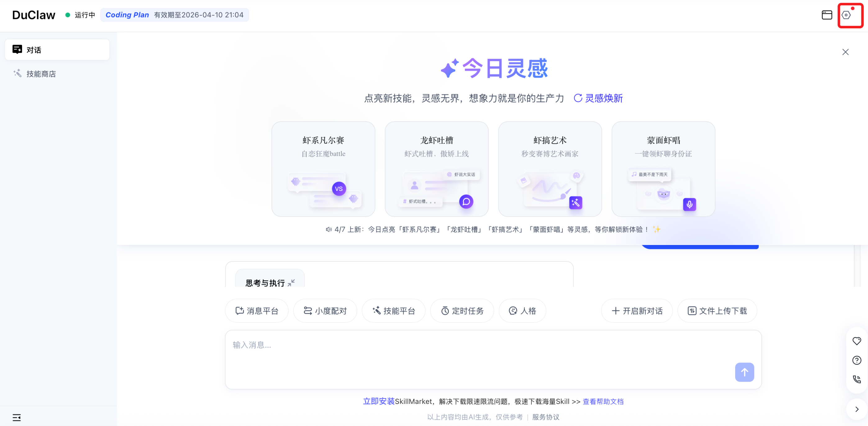The width and height of the screenshot is (868, 426).
Task: Open the help question mark icon
Action: (x=857, y=360)
